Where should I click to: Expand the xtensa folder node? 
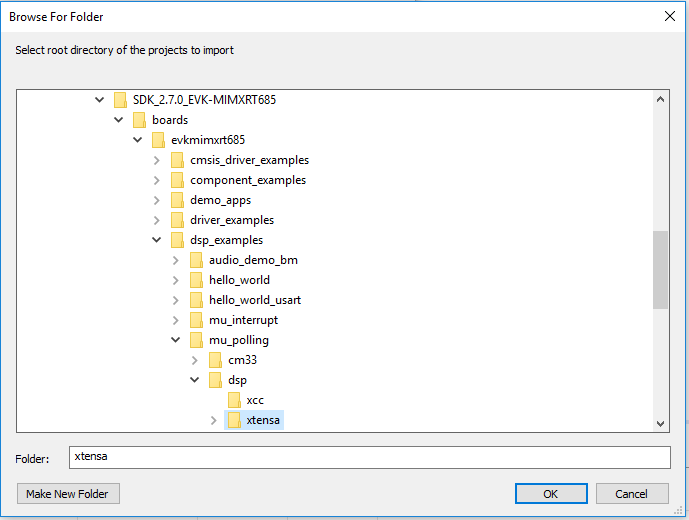click(213, 420)
